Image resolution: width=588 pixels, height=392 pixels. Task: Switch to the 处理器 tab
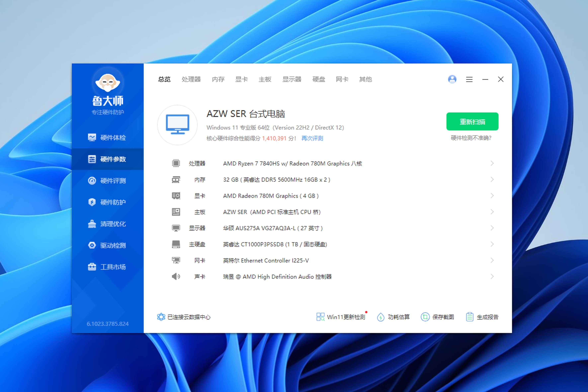coord(191,79)
